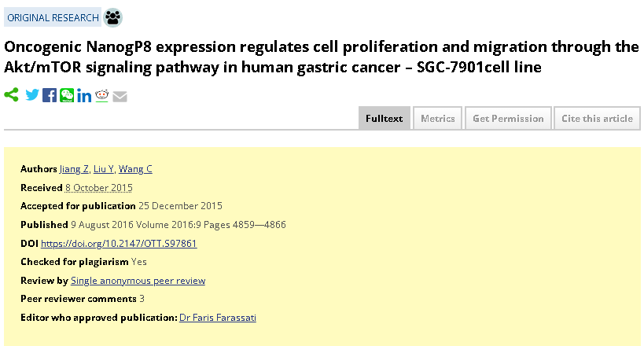Share article on Facebook

[x=50, y=95]
